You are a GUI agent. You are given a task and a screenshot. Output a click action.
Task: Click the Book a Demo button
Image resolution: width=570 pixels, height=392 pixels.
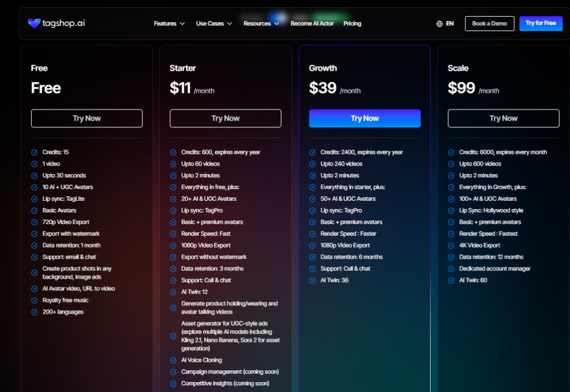tap(489, 23)
